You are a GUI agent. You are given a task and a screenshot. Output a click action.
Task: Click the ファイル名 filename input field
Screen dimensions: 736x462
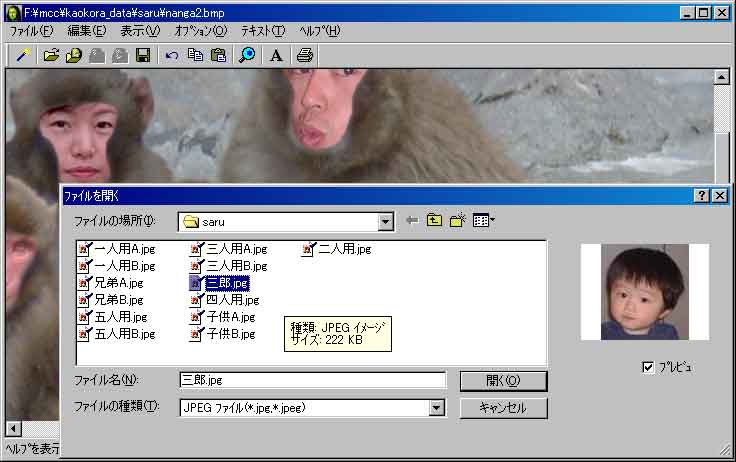click(x=311, y=380)
